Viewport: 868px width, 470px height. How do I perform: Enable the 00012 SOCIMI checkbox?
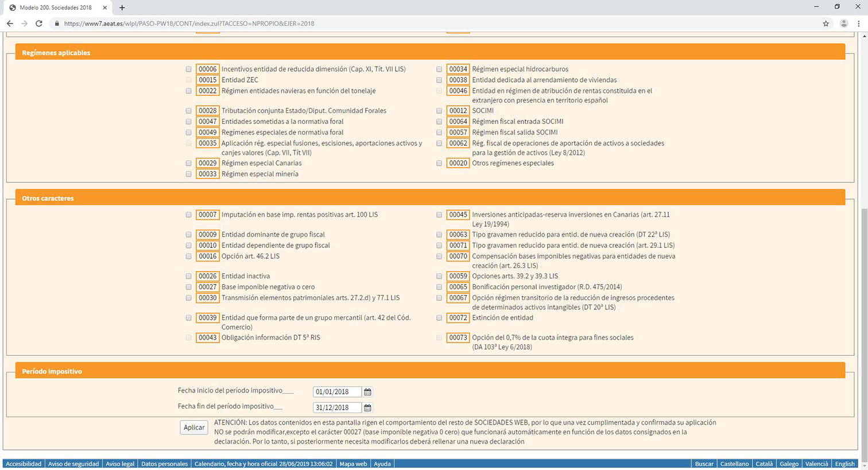(x=439, y=111)
